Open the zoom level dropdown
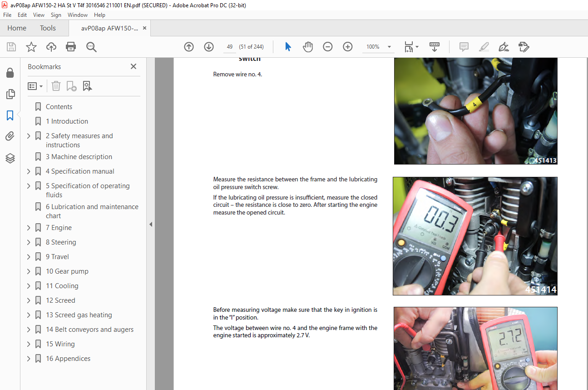The image size is (588, 390). [x=389, y=47]
